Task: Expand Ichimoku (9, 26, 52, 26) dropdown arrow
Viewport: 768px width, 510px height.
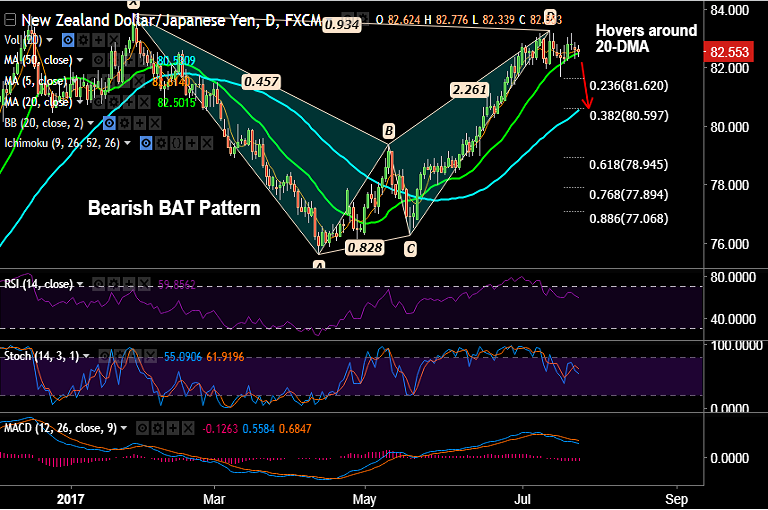Action: click(128, 144)
